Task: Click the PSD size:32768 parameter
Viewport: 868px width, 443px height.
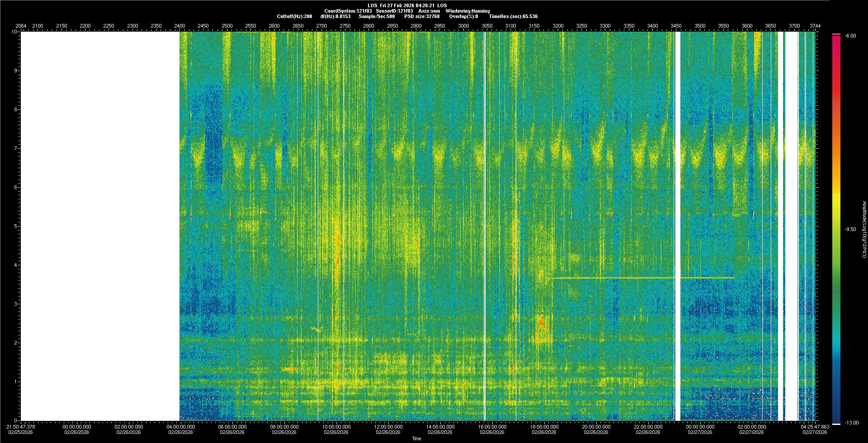Action: [x=422, y=16]
